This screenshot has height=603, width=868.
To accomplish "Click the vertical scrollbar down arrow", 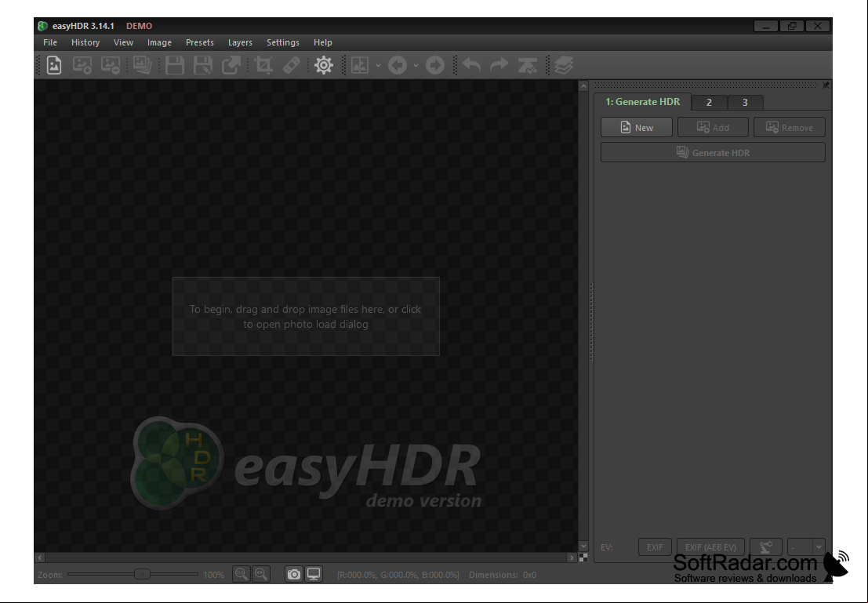I will pyautogui.click(x=583, y=547).
